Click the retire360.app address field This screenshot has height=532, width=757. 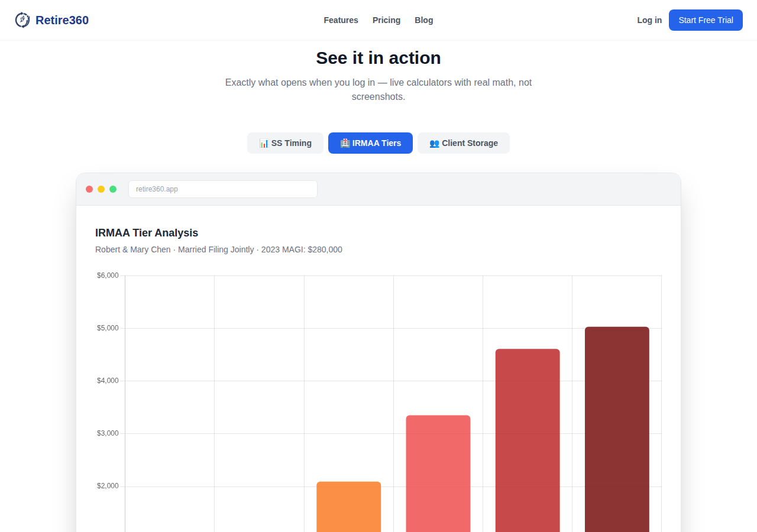pos(223,189)
